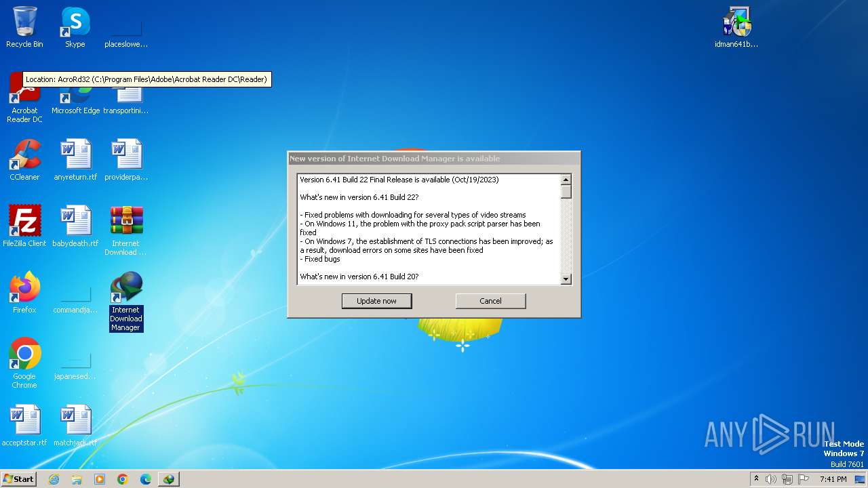868x488 pixels.
Task: Click the release notes scroll-up arrow
Action: click(566, 180)
